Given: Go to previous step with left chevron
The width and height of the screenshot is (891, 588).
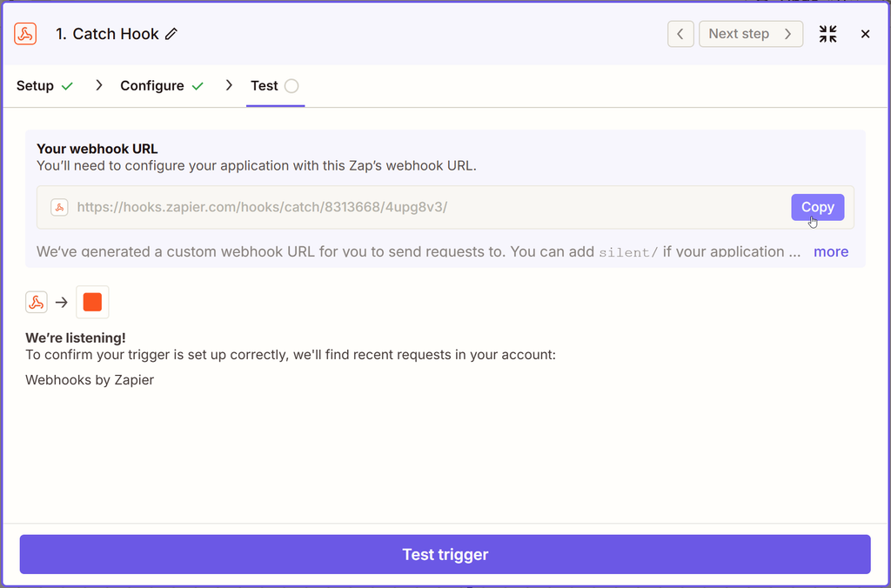Looking at the screenshot, I should pyautogui.click(x=680, y=34).
